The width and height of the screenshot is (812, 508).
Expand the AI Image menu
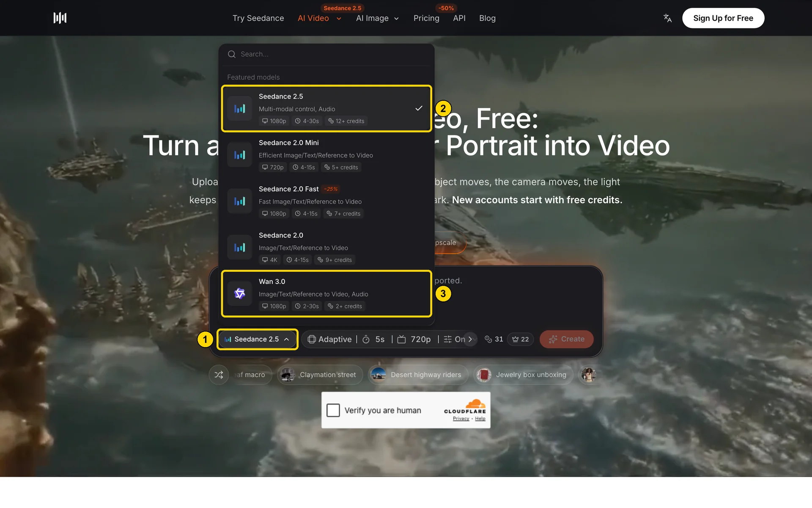(x=377, y=18)
